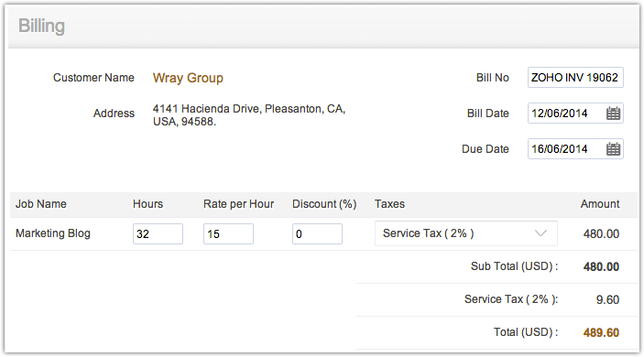This screenshot has height=357, width=644.
Task: Open the Taxes selector for Marketing Blog
Action: [466, 233]
